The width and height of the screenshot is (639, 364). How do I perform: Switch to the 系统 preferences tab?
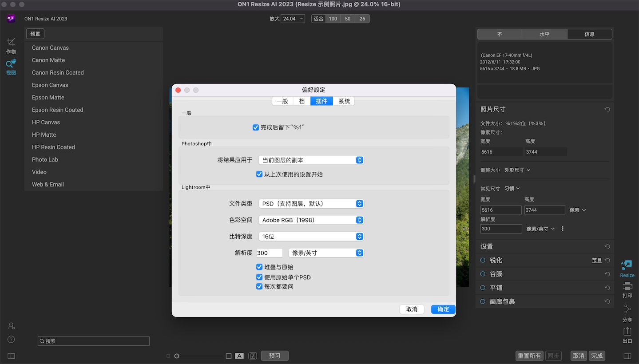pyautogui.click(x=344, y=101)
